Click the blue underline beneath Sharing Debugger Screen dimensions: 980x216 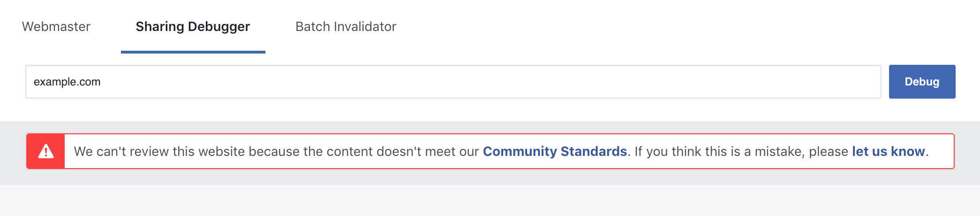(x=193, y=52)
